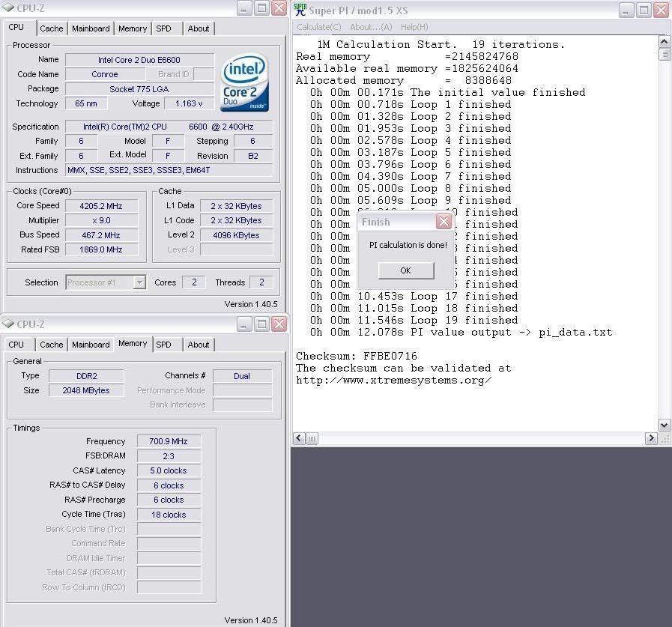The width and height of the screenshot is (672, 627).
Task: Click the Level 2 cache value 4096 KBytes
Action: (236, 235)
